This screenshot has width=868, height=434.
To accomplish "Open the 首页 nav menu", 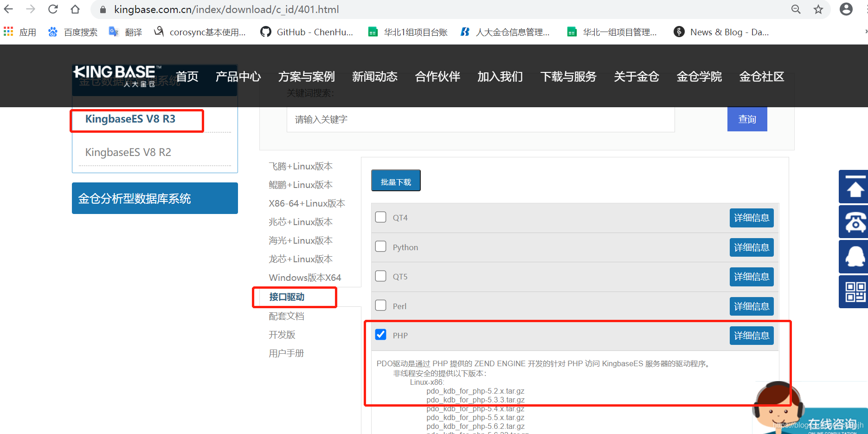I will [x=187, y=77].
